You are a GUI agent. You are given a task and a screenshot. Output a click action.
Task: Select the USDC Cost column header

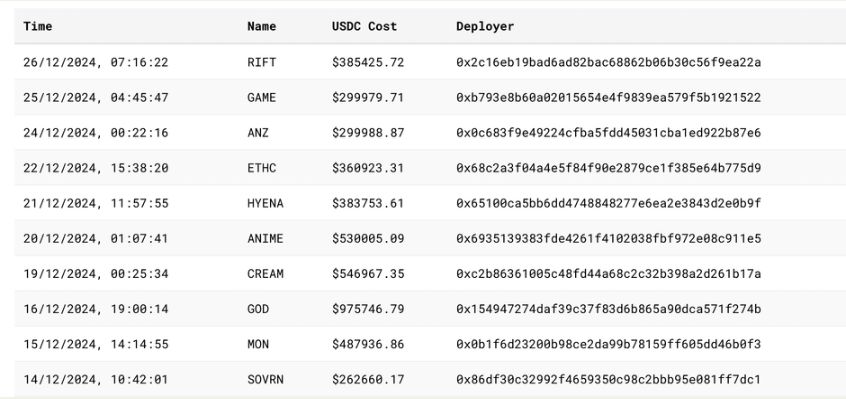click(365, 26)
